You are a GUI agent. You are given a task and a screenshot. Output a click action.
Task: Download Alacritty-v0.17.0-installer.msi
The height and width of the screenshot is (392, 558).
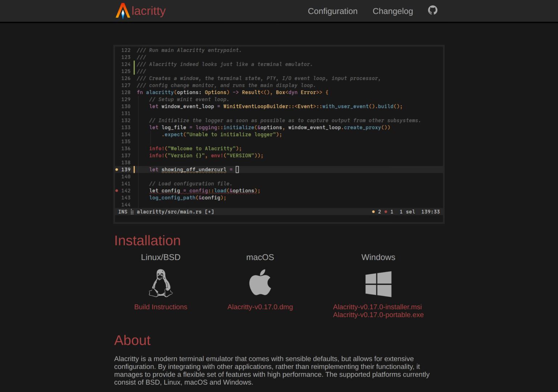[377, 307]
